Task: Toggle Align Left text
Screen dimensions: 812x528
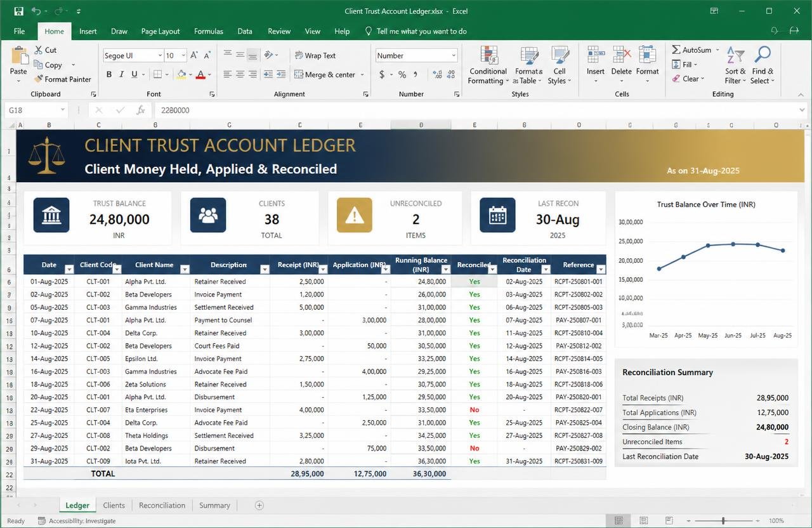Action: click(226, 74)
